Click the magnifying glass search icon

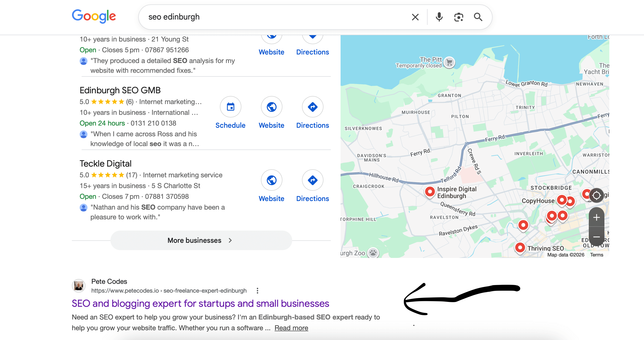pos(478,17)
